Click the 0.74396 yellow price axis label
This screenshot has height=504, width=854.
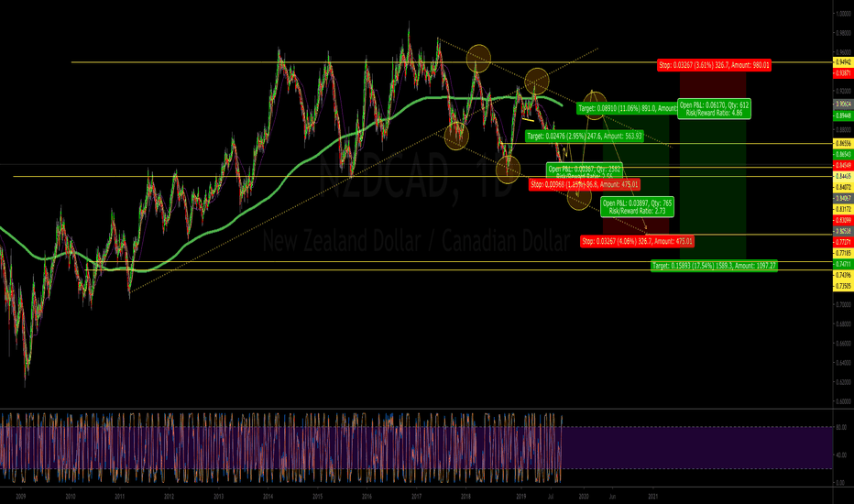[x=843, y=275]
